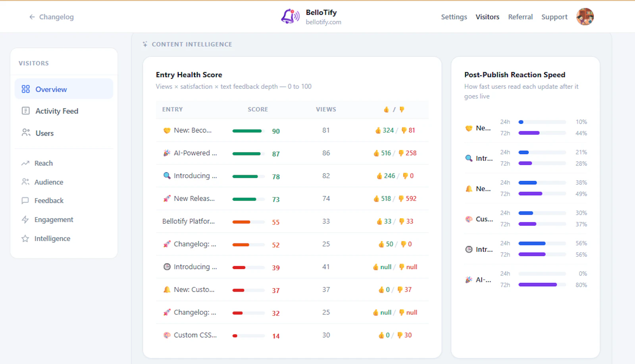
Task: Click the thumbs-down count 258
Action: pyautogui.click(x=411, y=153)
